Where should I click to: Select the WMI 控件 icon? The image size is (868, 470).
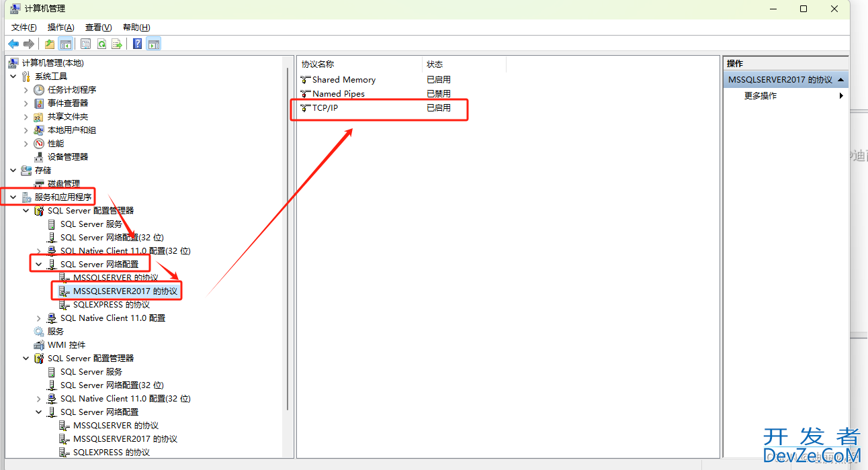coord(40,344)
